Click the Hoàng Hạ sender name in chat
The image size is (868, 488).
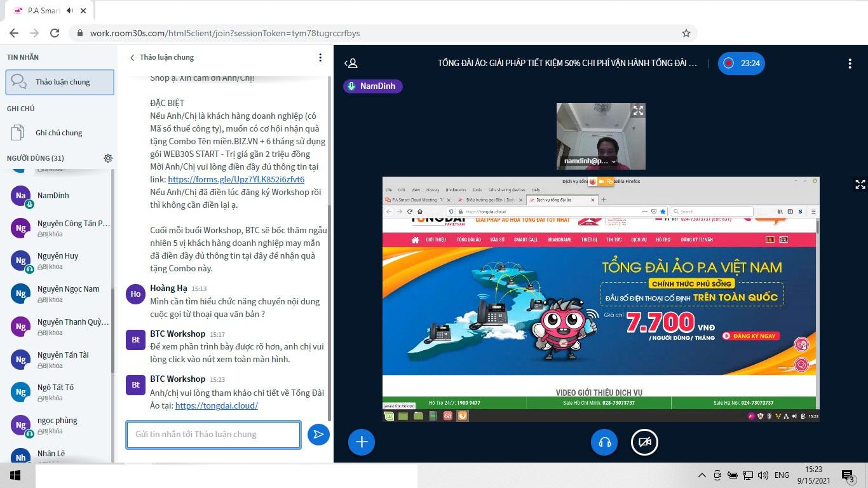coord(168,288)
